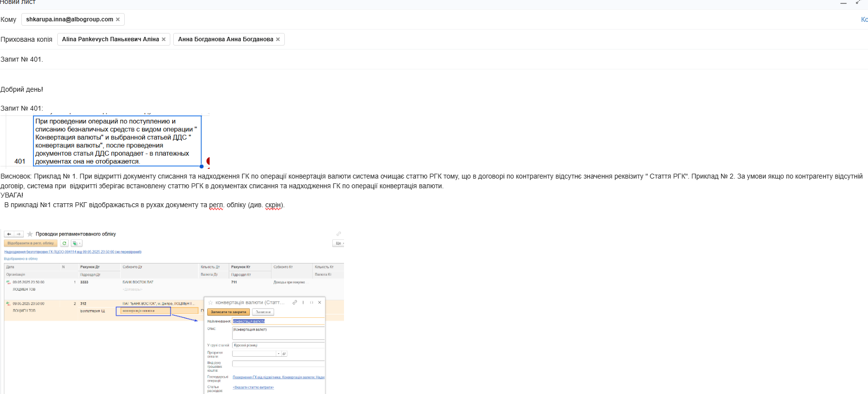
Task: Click the 'Прихована копія' label
Action: pos(26,39)
